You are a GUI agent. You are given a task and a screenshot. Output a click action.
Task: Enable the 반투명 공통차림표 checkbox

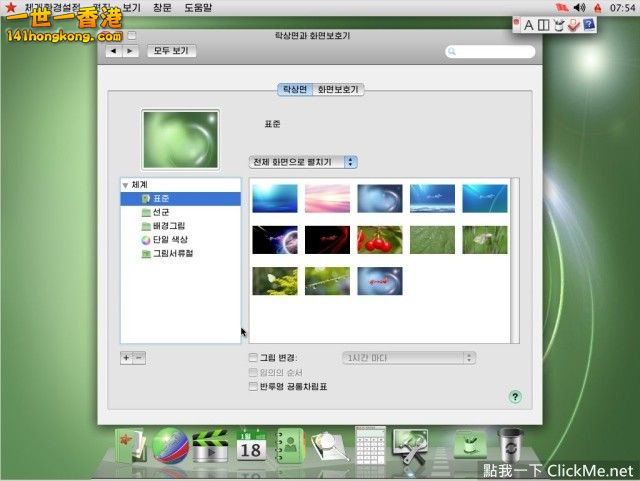click(x=253, y=387)
